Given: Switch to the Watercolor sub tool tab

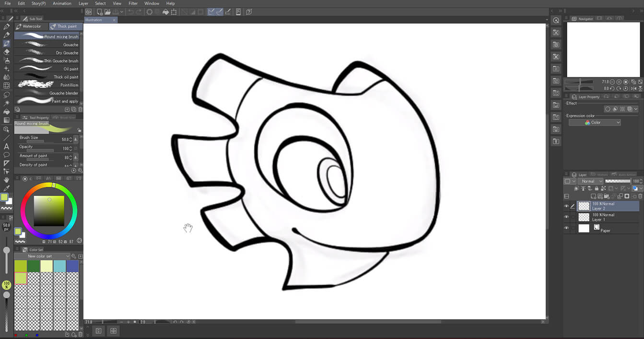Looking at the screenshot, I should click(31, 26).
